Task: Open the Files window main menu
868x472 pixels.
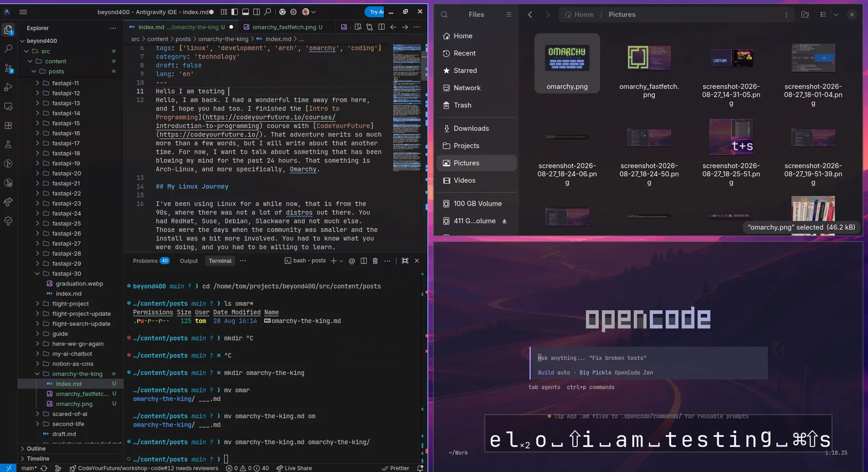Action: coord(509,15)
